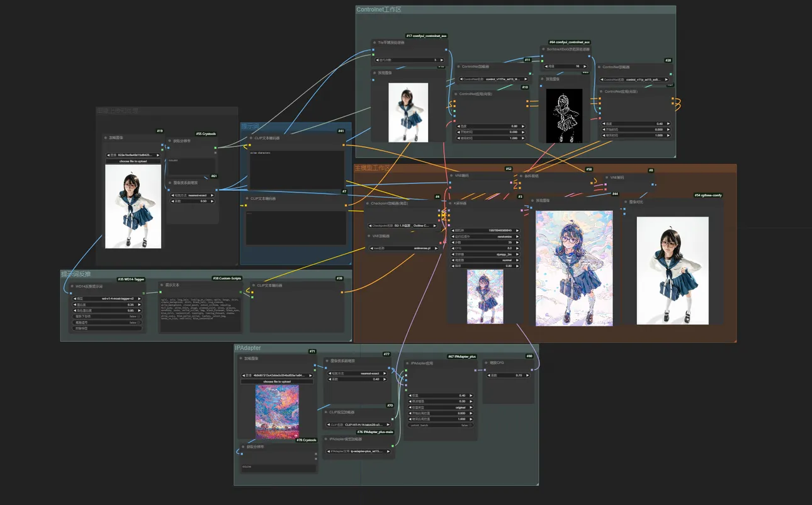The width and height of the screenshot is (812, 505).
Task: Select the IPAdapter group title
Action: coord(248,348)
